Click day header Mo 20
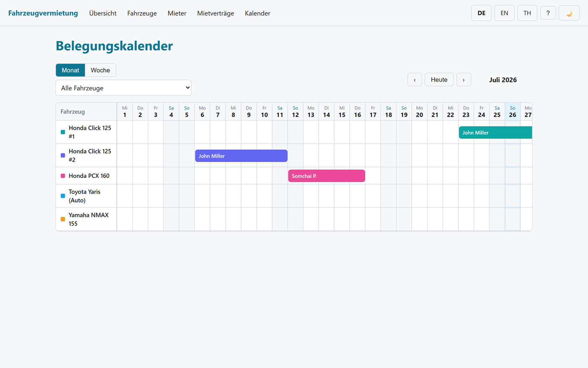 click(420, 111)
